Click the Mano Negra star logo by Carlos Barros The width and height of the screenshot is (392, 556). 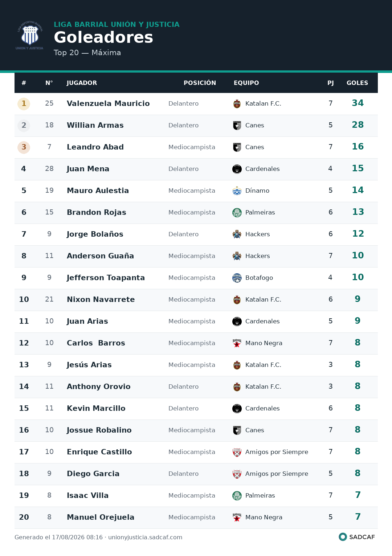237,343
